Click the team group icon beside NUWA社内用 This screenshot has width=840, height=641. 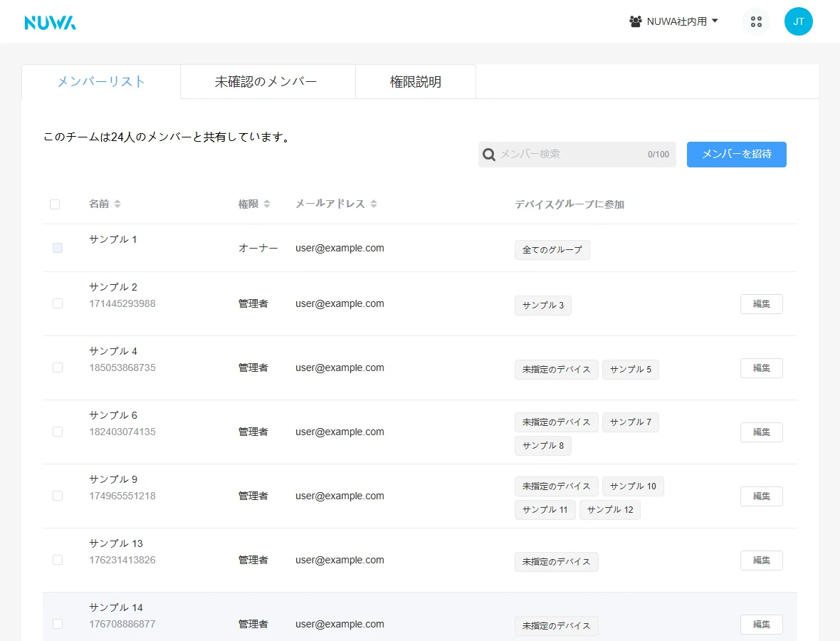coord(636,21)
